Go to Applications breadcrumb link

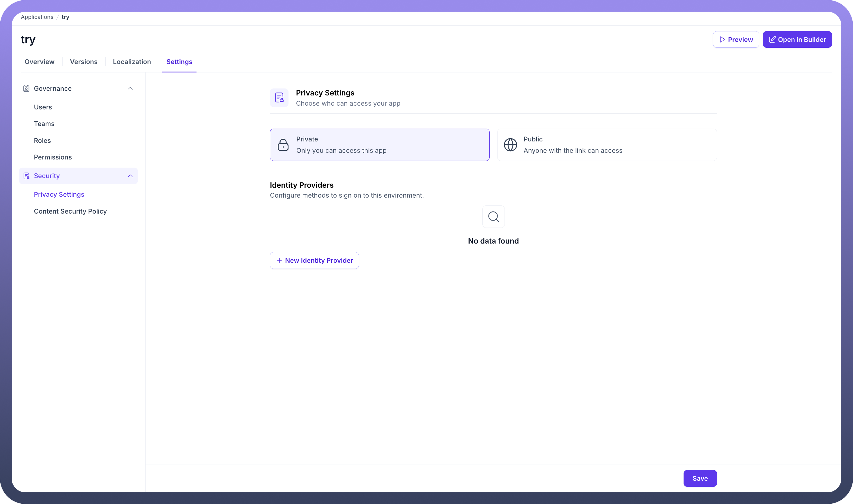coord(37,17)
